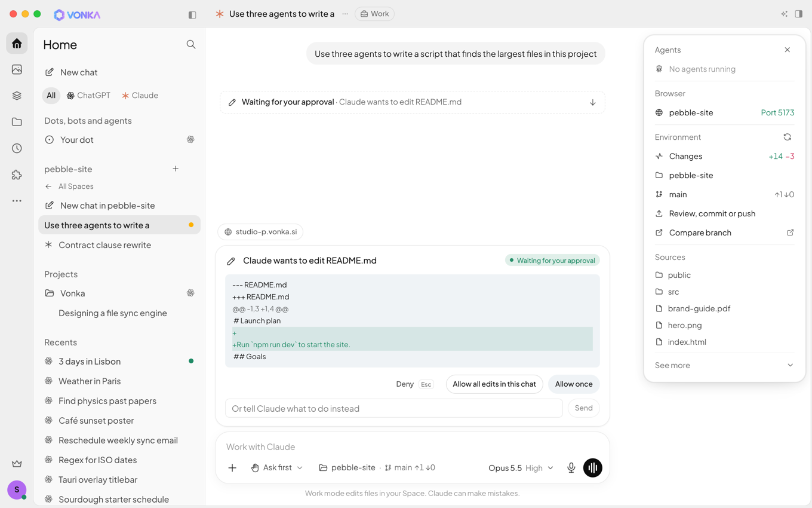Click the sparkle icon in top right

click(784, 14)
